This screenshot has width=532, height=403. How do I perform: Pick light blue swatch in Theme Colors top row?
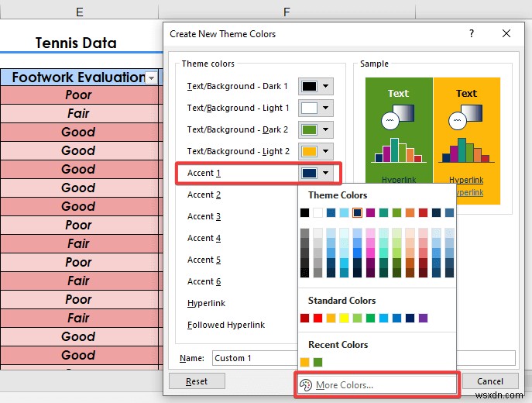pyautogui.click(x=344, y=213)
